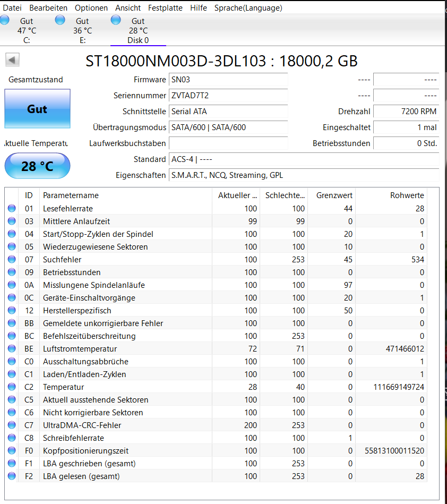Click the blue health dot for drive C:
Viewport: 447px width, 504px height.
point(5,19)
